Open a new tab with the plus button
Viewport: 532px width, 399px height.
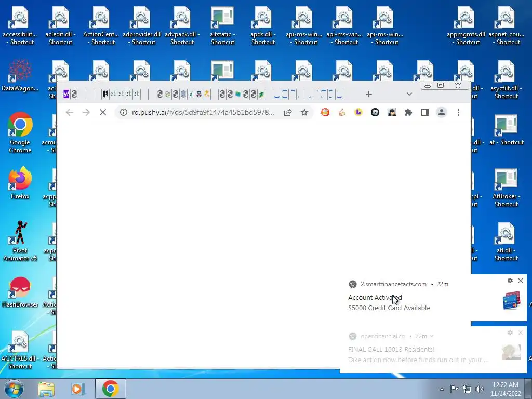point(369,94)
